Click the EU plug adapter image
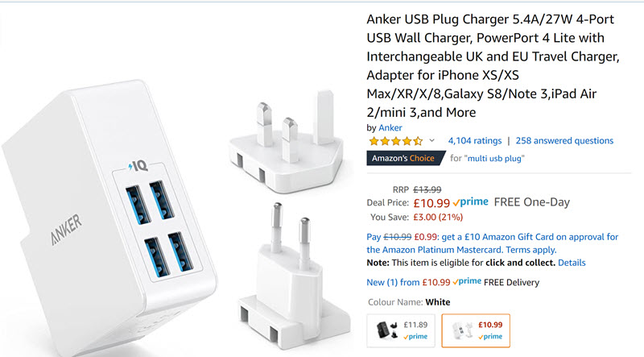644x357 pixels. pyautogui.click(x=294, y=276)
